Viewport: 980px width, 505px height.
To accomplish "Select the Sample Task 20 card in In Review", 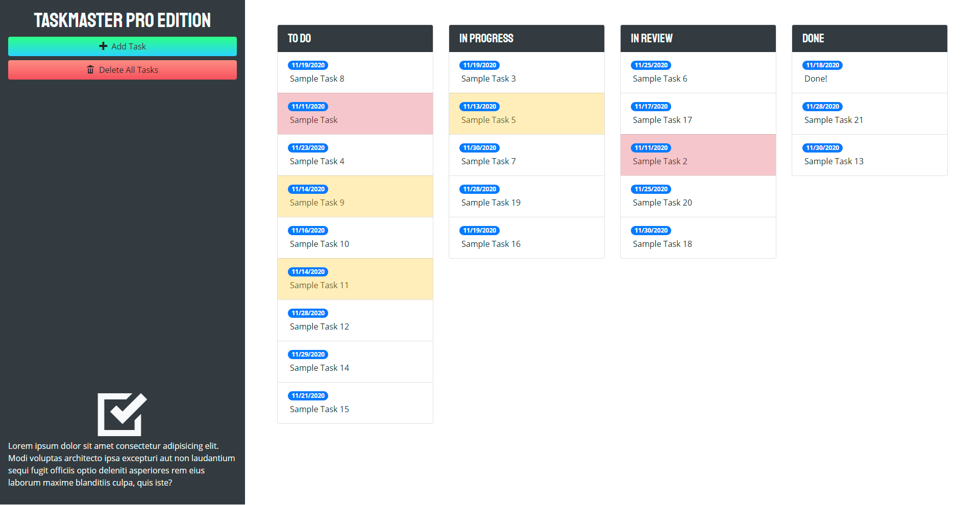I will coord(698,196).
